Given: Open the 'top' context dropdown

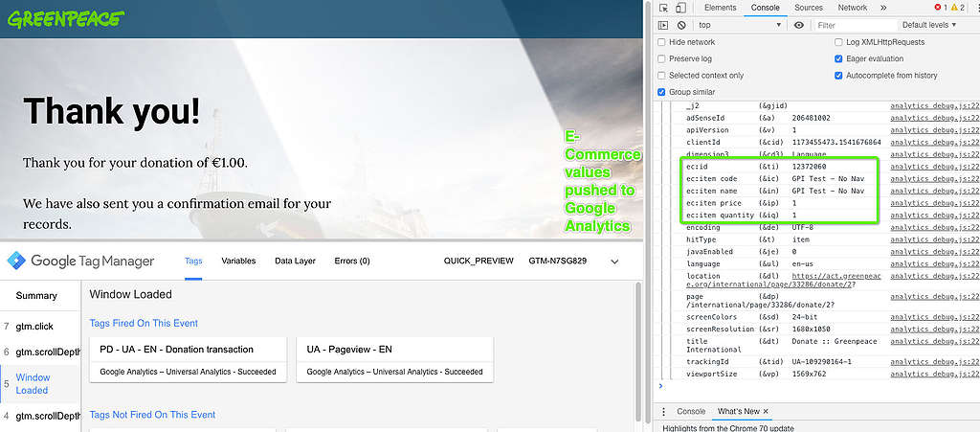Looking at the screenshot, I should click(x=739, y=25).
